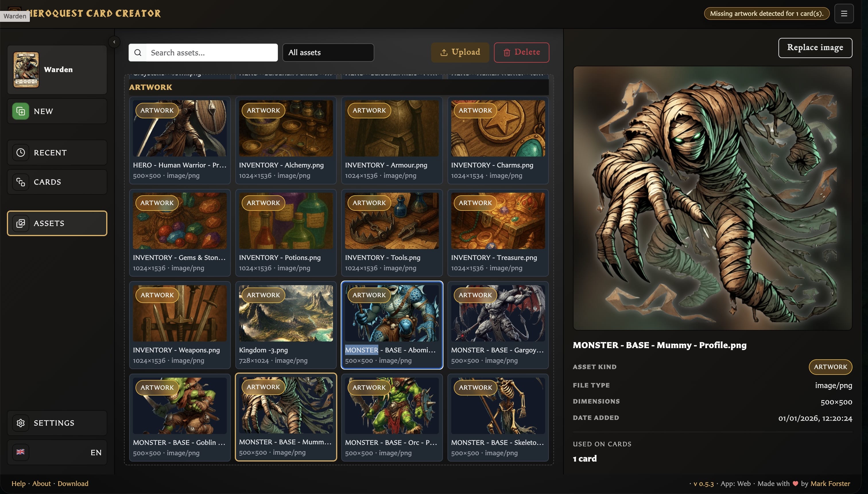Select INVENTORY - Gems & Stones asset
This screenshot has width=868, height=494.
coord(180,233)
